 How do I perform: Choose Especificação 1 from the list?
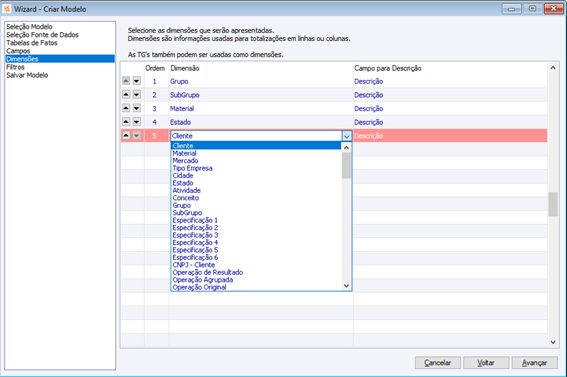click(x=256, y=220)
